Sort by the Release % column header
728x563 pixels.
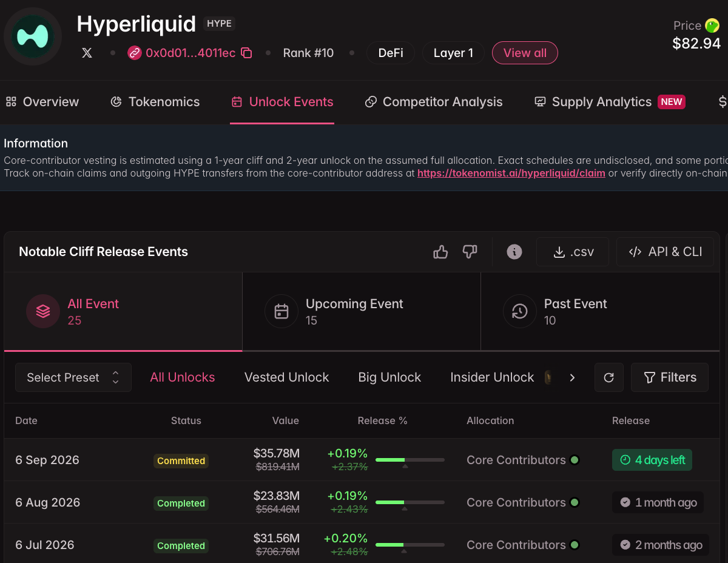[383, 420]
